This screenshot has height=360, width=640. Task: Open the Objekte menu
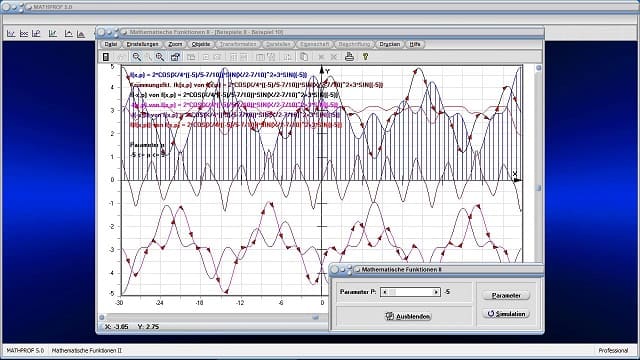click(201, 44)
